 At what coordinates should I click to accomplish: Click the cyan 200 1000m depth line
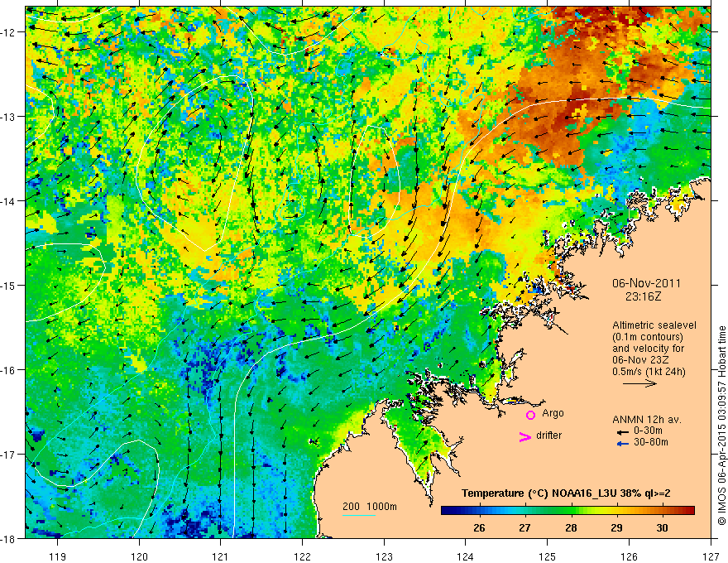(359, 515)
